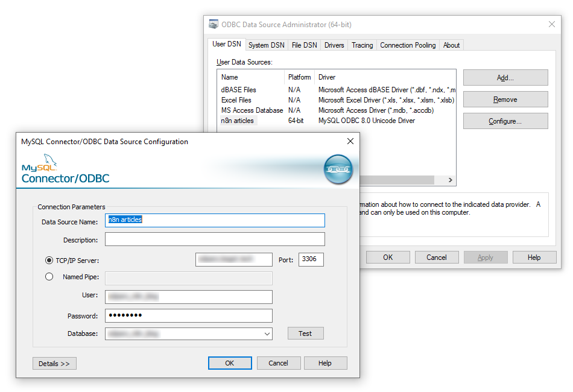
Task: Select the Named Pipe connection option
Action: point(49,277)
